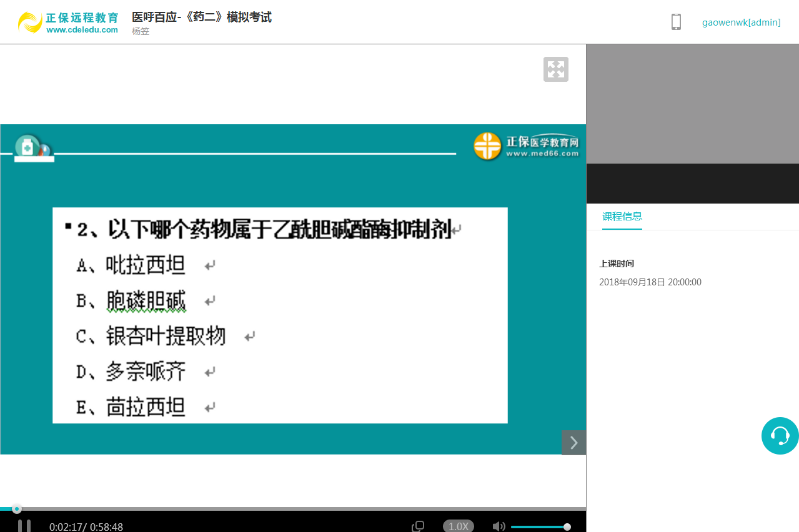Pause playback using the pause icon
The width and height of the screenshot is (799, 532).
[x=24, y=526]
